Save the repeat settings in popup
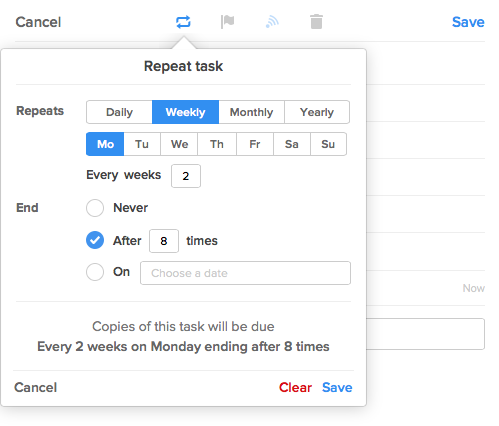 (337, 387)
